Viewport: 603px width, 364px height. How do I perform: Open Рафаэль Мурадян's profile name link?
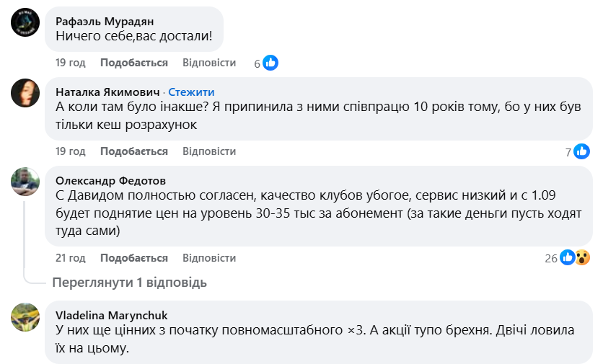pyautogui.click(x=105, y=21)
